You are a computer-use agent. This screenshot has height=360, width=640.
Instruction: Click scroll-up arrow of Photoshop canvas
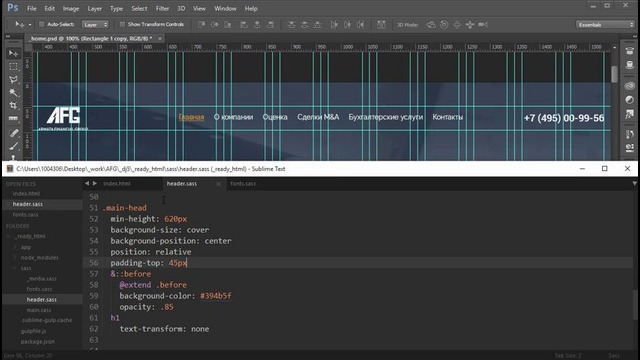614,48
